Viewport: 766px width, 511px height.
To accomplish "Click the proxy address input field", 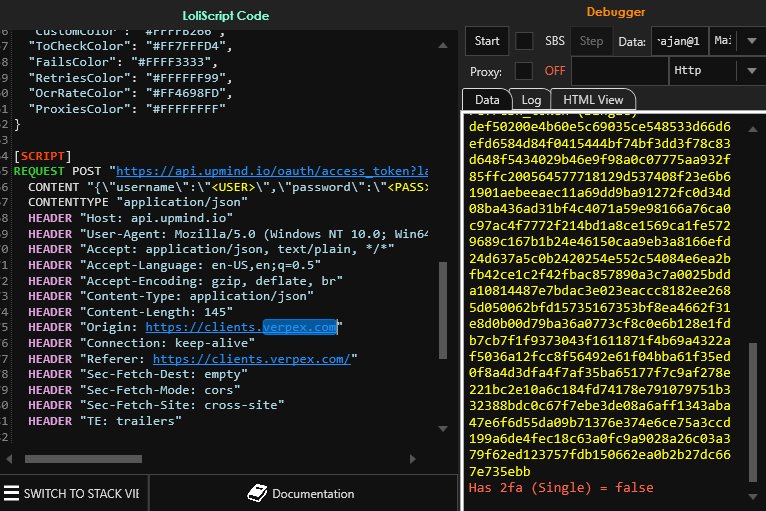I will [619, 71].
